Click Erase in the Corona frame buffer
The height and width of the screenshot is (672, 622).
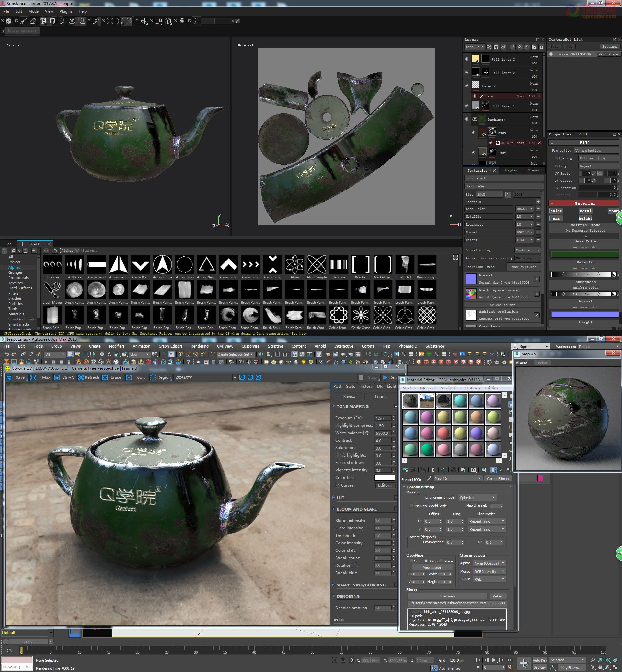click(x=112, y=377)
